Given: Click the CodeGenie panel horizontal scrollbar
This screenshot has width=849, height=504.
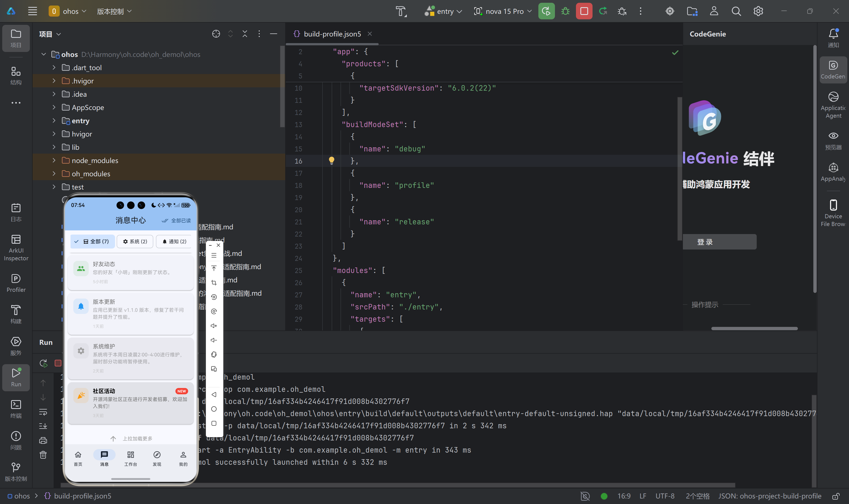Looking at the screenshot, I should pos(754,329).
